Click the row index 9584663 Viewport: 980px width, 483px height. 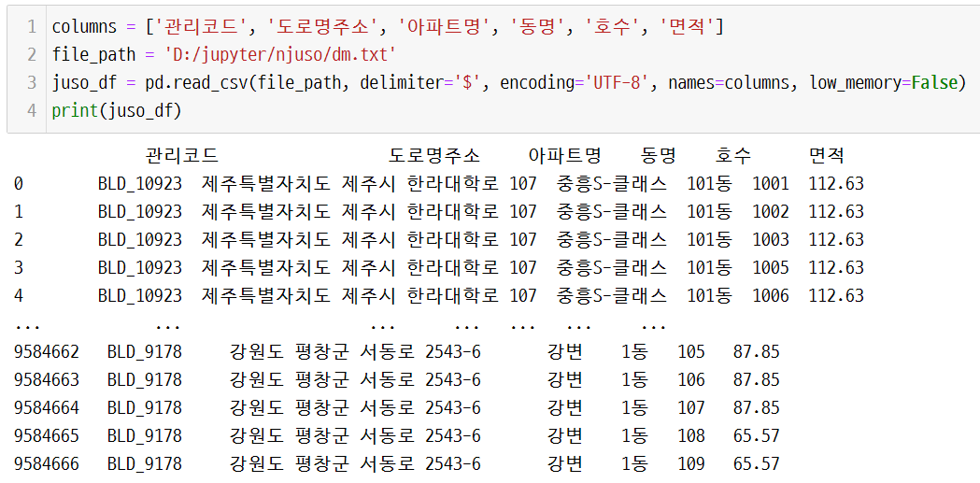pos(47,379)
